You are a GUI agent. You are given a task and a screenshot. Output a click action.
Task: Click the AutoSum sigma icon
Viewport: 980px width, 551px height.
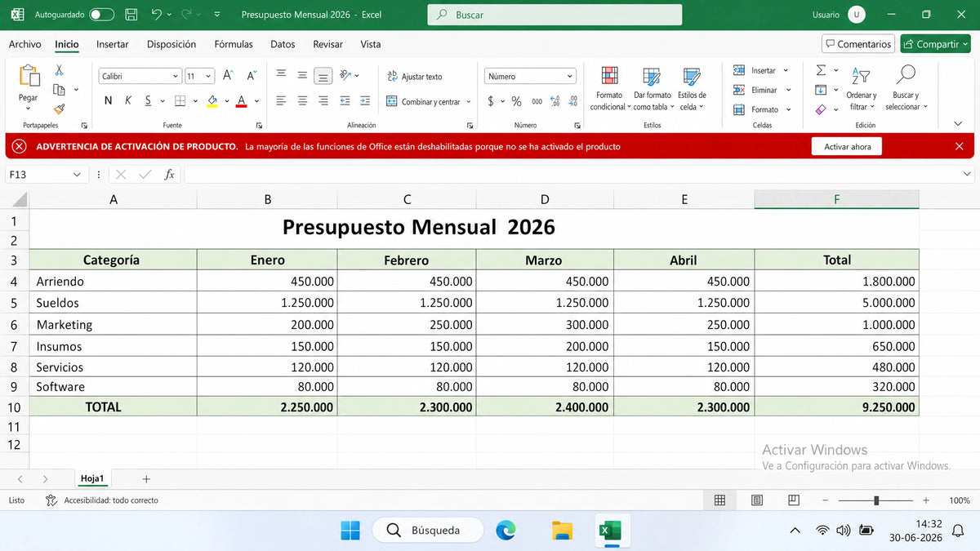(x=821, y=70)
